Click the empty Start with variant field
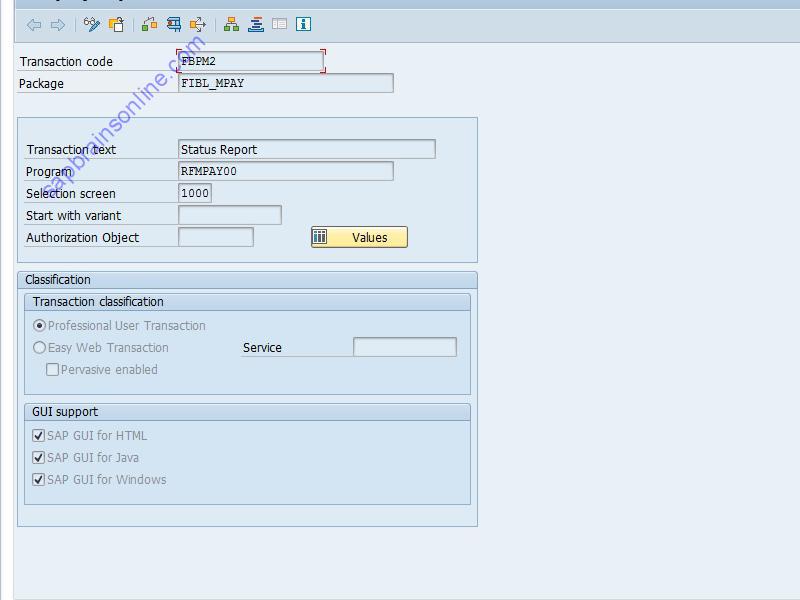This screenshot has height=600, width=800. pyautogui.click(x=230, y=215)
